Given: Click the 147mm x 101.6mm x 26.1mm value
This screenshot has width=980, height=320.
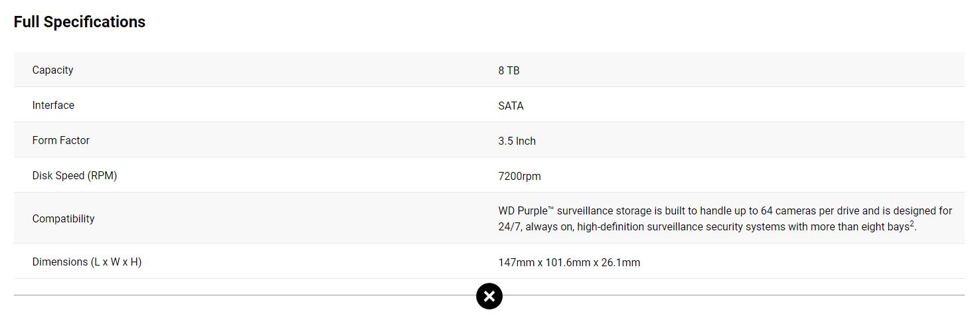Looking at the screenshot, I should coord(569,262).
